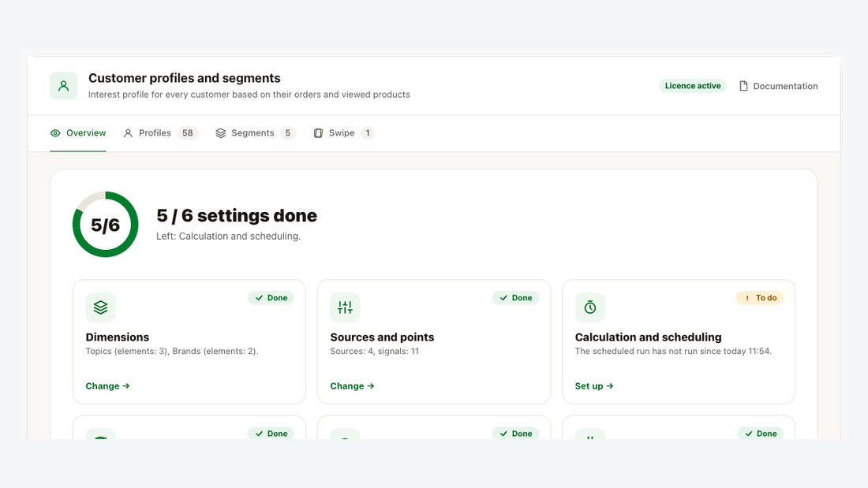Click the 'Interest profile for every customer' subtitle
Screen dimensions: 868x488
(x=249, y=95)
